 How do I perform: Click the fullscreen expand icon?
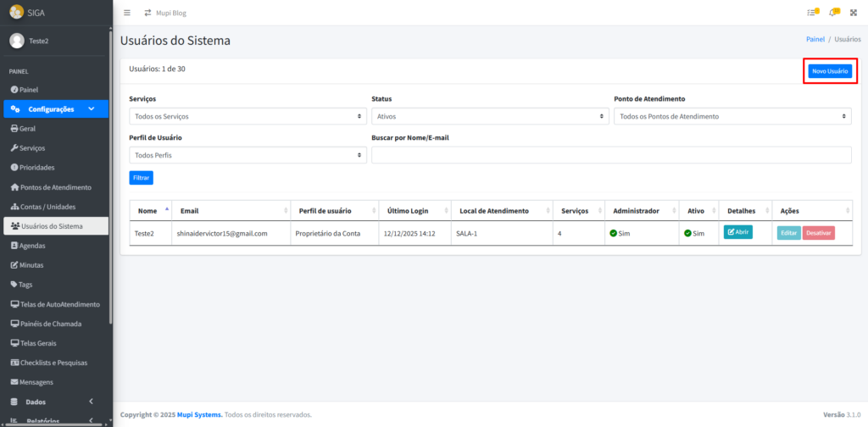(854, 13)
